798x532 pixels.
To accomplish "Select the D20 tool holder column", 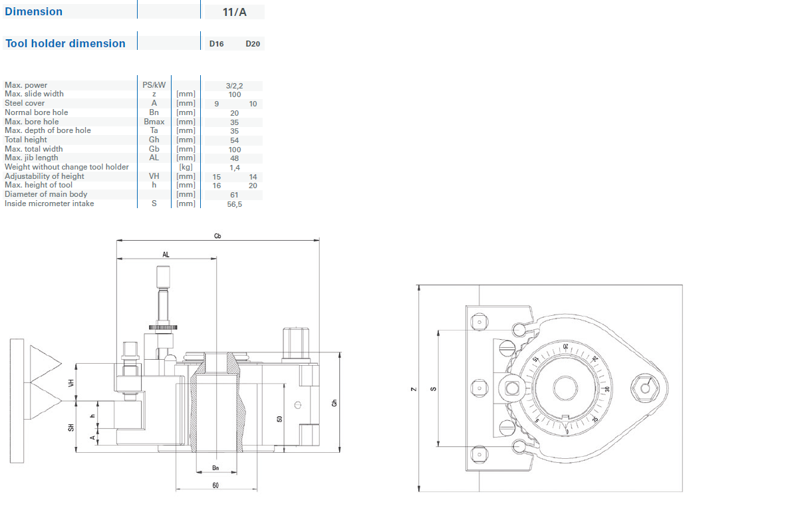I will click(x=253, y=44).
